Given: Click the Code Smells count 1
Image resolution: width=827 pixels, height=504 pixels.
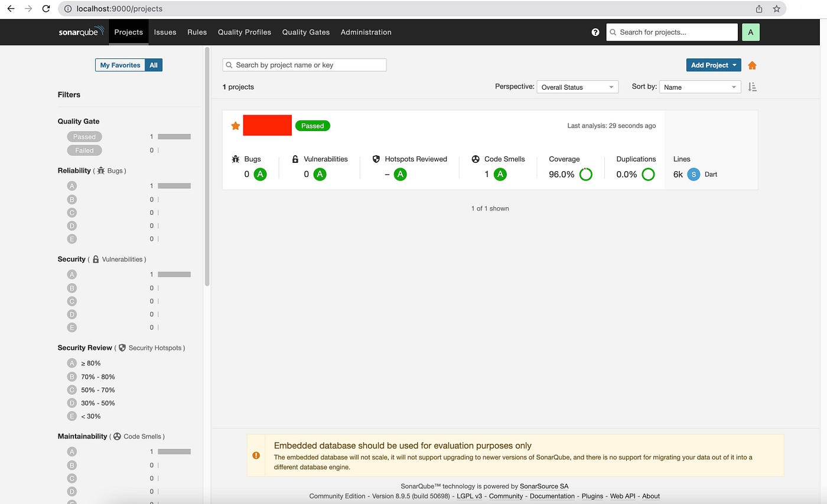Looking at the screenshot, I should (x=487, y=174).
